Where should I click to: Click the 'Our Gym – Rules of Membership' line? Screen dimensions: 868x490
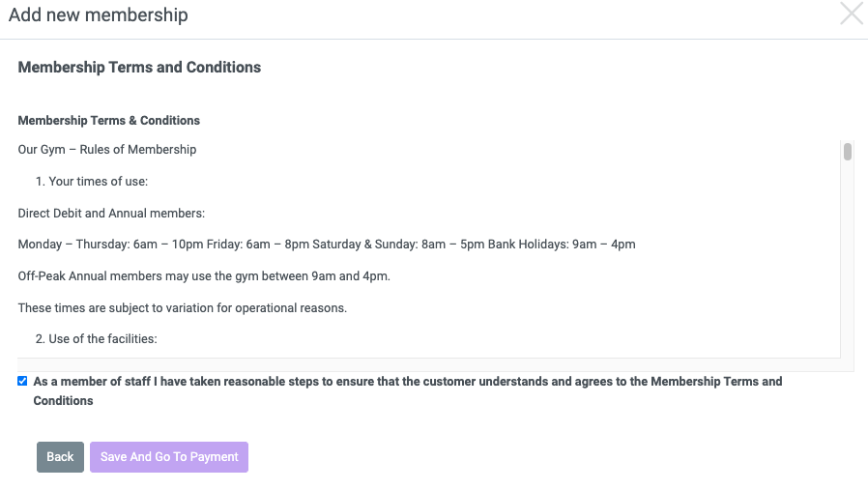(107, 150)
